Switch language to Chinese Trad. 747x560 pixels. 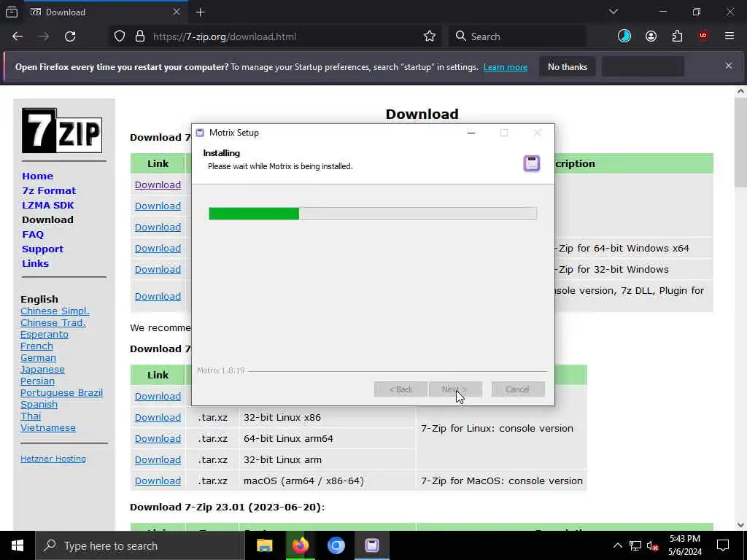coord(53,323)
